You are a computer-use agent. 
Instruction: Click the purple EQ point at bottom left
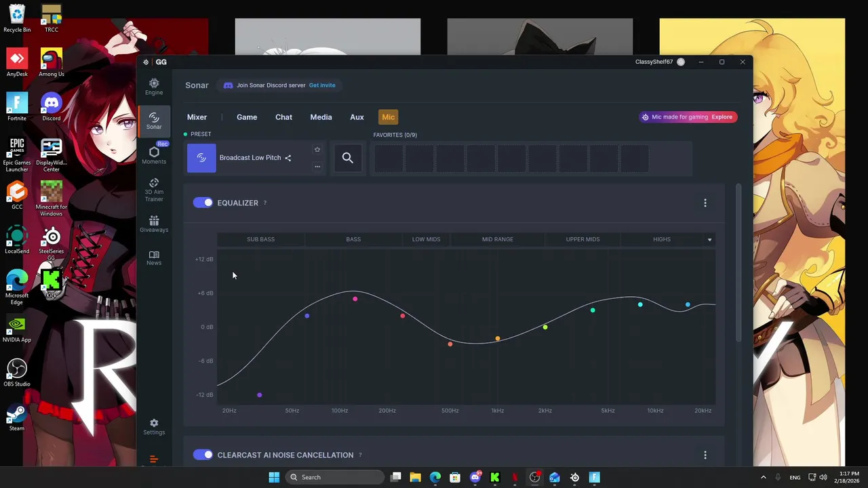(259, 395)
